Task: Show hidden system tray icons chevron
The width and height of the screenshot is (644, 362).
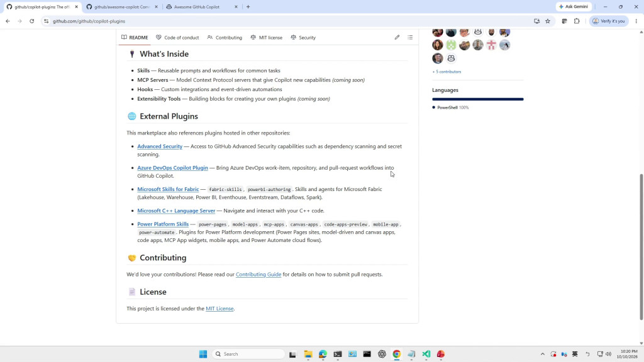Action: pyautogui.click(x=542, y=354)
